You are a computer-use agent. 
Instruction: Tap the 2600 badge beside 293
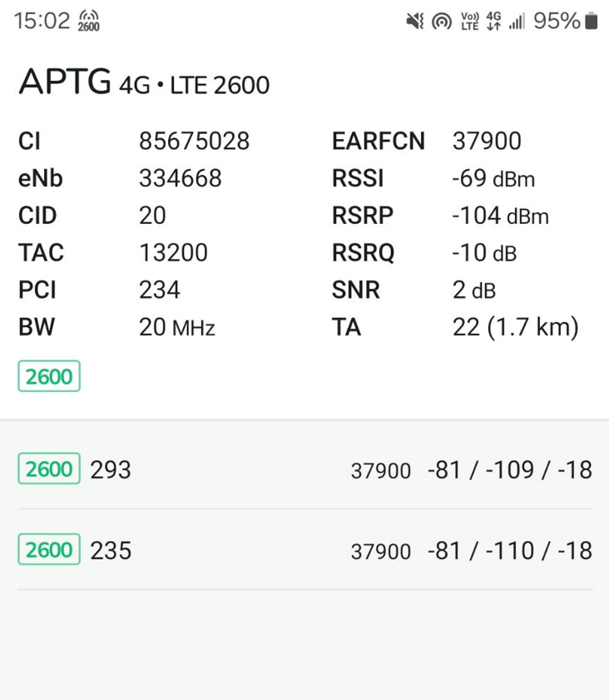point(49,469)
